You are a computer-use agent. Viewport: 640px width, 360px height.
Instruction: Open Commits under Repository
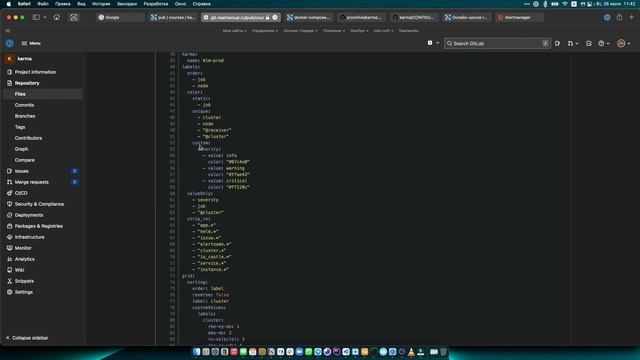click(24, 105)
